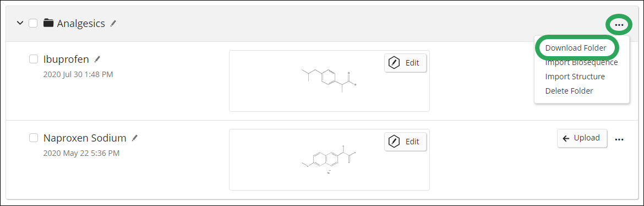Click the Naproxen Sodium entry name
The image size is (644, 206).
tap(85, 138)
